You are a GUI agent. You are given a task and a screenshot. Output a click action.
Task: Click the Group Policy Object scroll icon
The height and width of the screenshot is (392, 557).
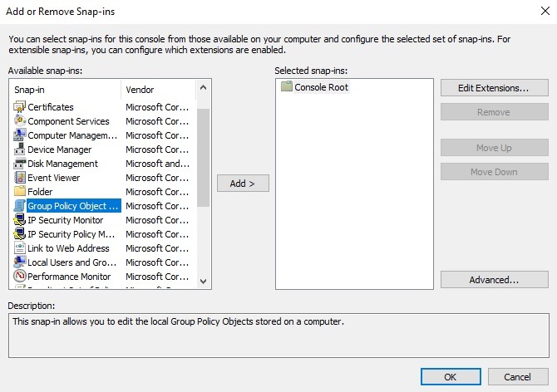tap(20, 206)
